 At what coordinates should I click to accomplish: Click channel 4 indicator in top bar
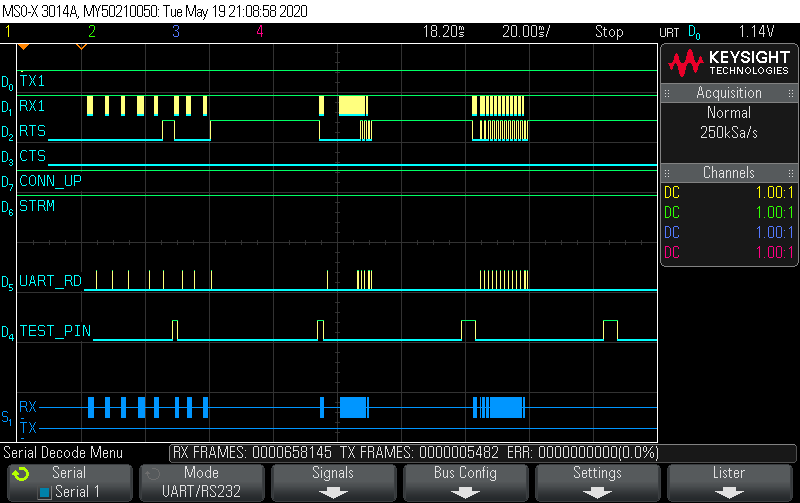click(260, 32)
